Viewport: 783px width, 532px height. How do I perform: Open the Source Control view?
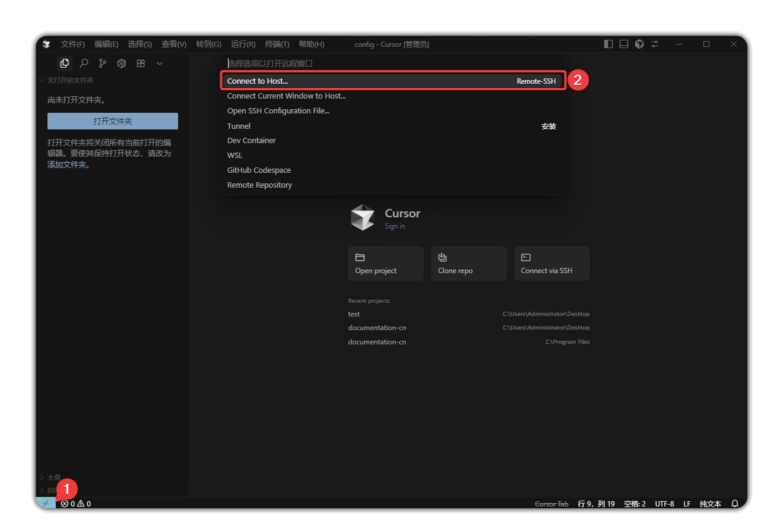[x=103, y=63]
